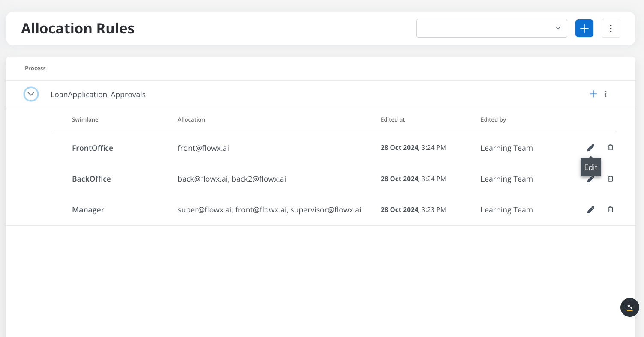Select the LoanApplication_Approvals process name
The image size is (644, 337).
[x=98, y=95]
